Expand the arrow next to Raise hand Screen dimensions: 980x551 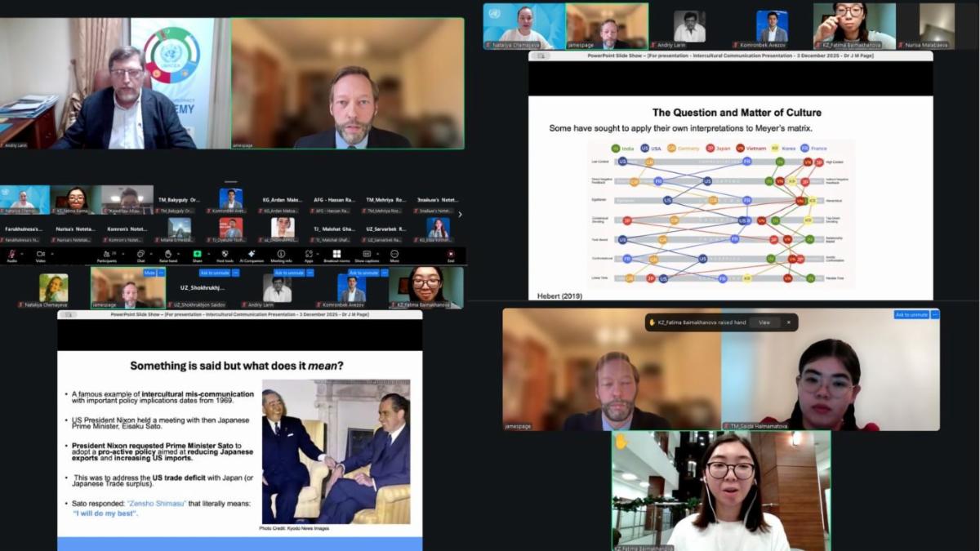[180, 253]
